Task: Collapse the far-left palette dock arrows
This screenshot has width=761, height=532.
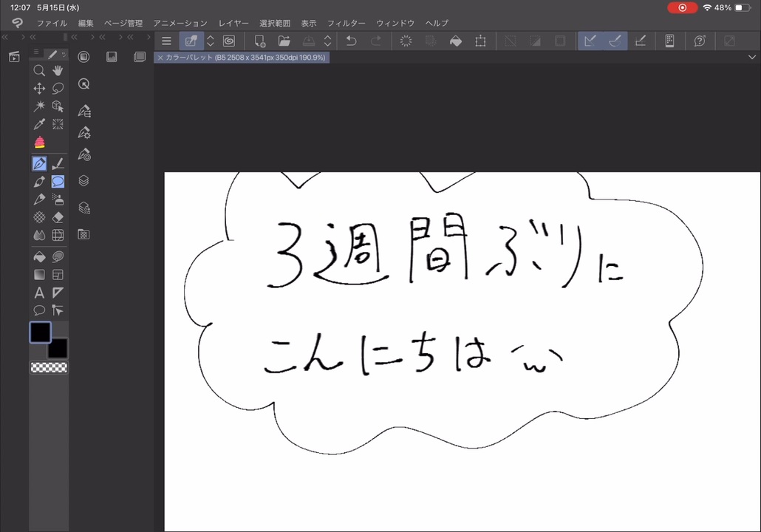Action: tap(5, 37)
